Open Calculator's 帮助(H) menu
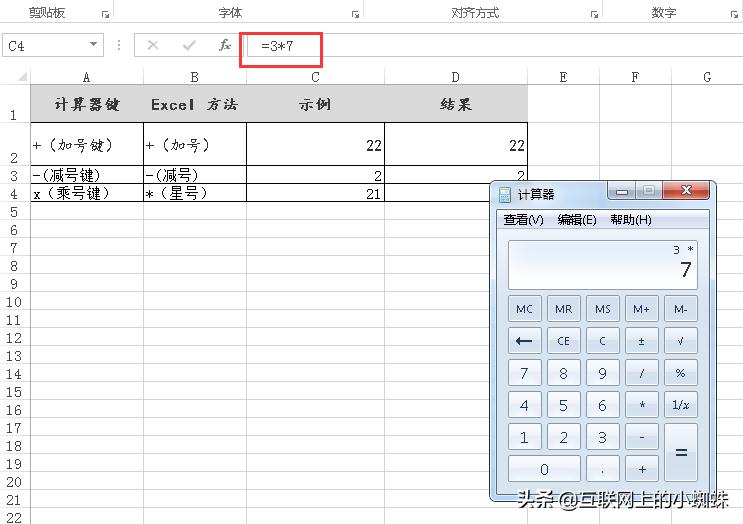This screenshot has height=524, width=743. click(631, 219)
